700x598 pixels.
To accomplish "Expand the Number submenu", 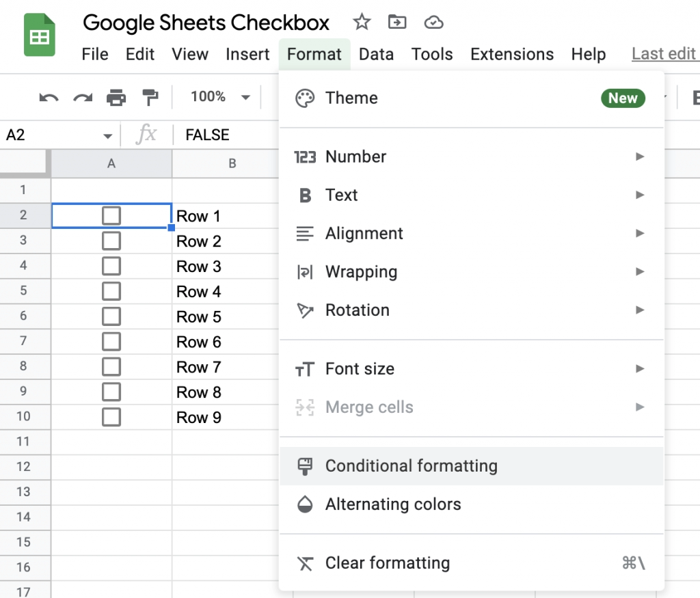I will pyautogui.click(x=356, y=157).
